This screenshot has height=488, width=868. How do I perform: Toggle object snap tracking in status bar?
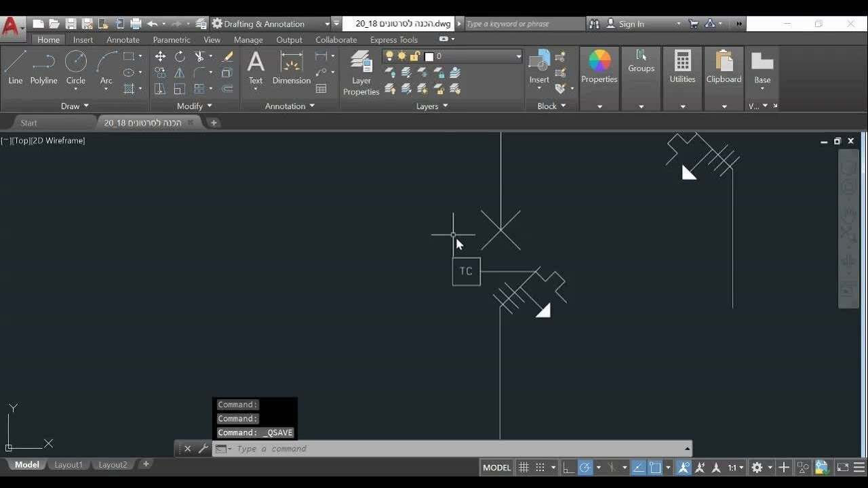pos(639,468)
